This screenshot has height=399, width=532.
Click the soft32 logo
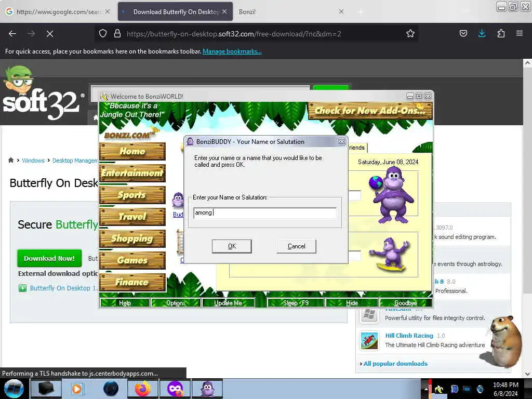point(44,94)
